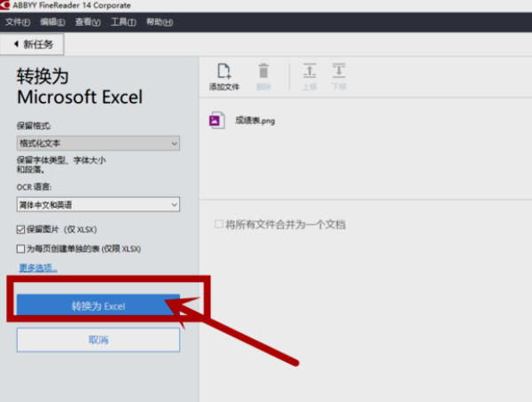Open the 更多选项 link

(38, 268)
